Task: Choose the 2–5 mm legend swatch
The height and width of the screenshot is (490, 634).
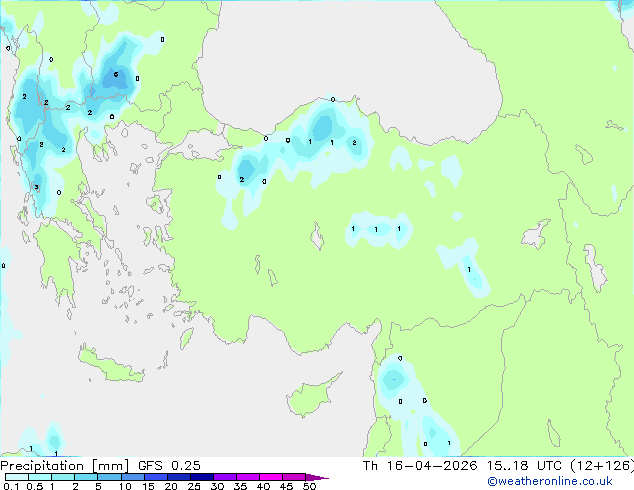Action: click(86, 477)
